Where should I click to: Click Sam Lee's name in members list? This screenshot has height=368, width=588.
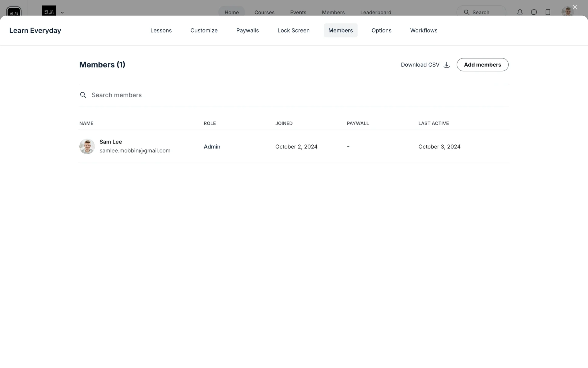click(x=111, y=142)
